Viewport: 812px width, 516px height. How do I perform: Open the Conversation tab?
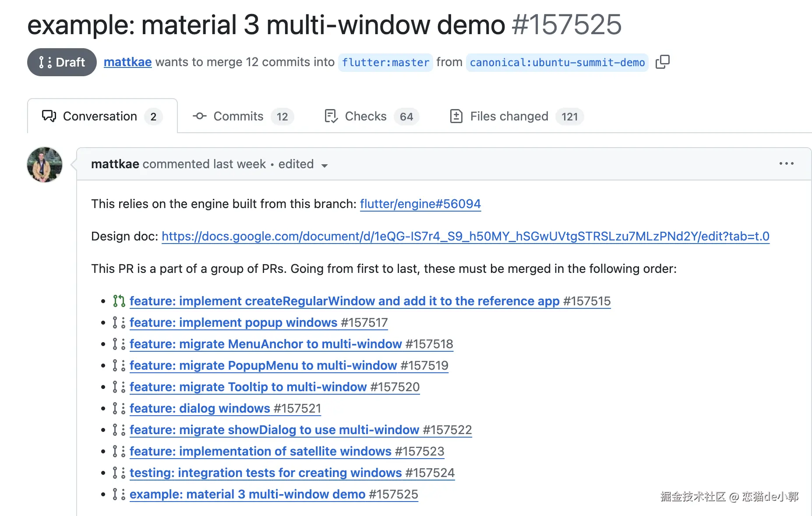tap(102, 116)
